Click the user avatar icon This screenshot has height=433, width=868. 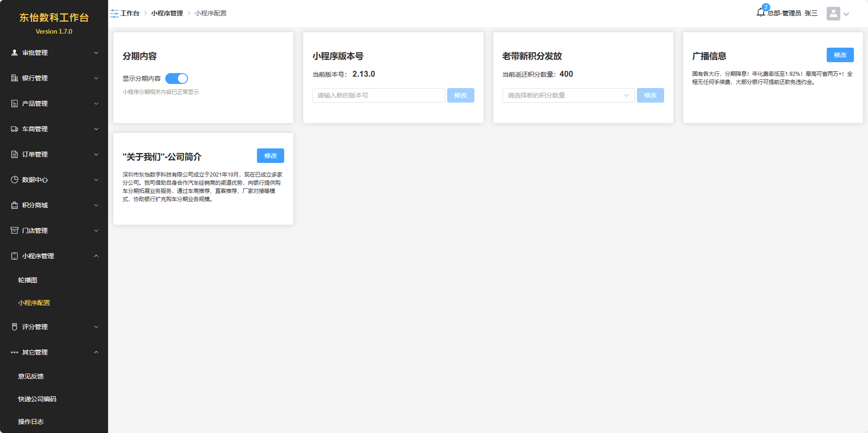point(833,14)
